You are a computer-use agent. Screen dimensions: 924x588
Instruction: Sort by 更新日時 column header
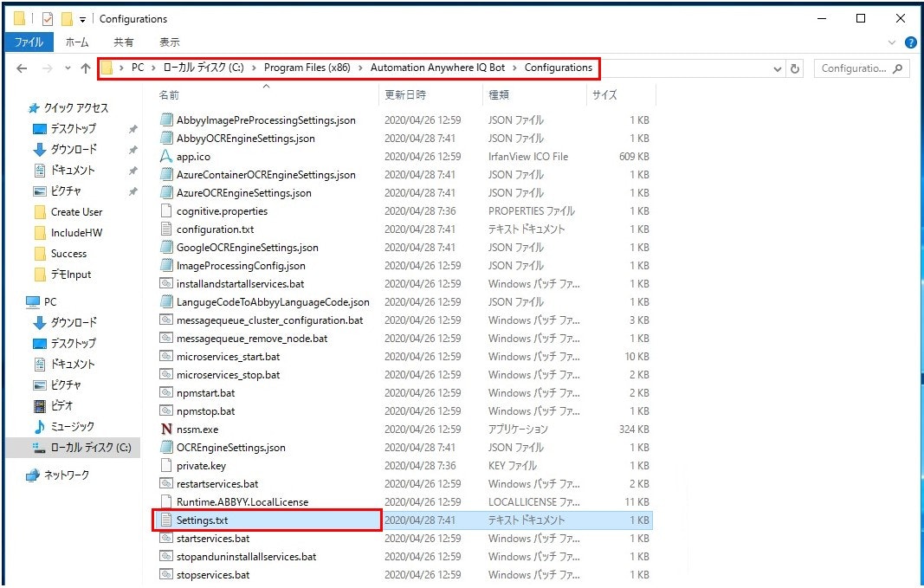[x=405, y=95]
